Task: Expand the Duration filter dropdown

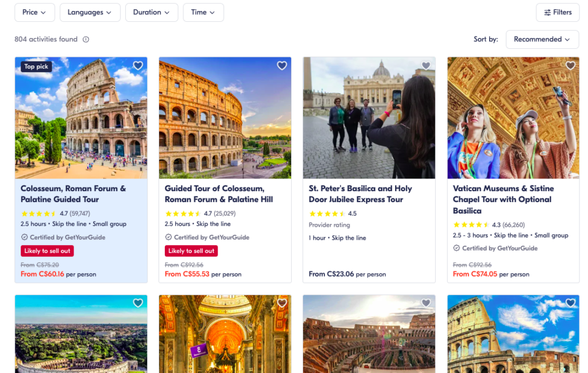Action: click(152, 13)
